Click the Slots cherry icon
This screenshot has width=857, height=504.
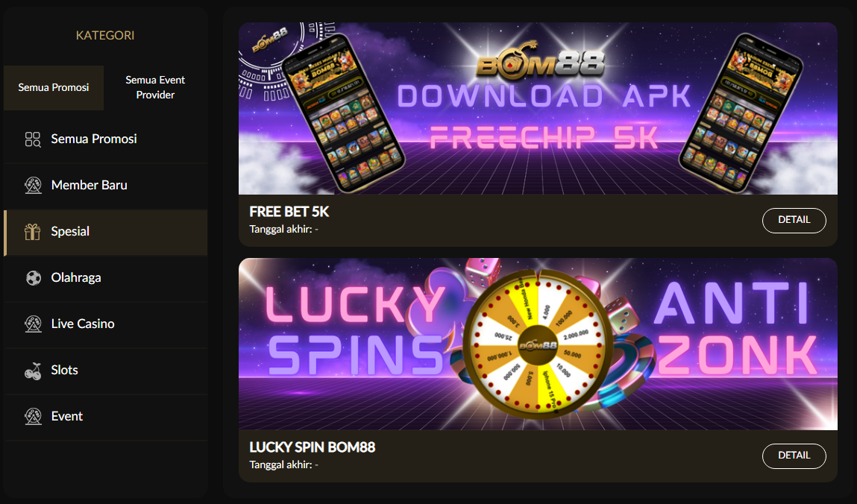[33, 371]
